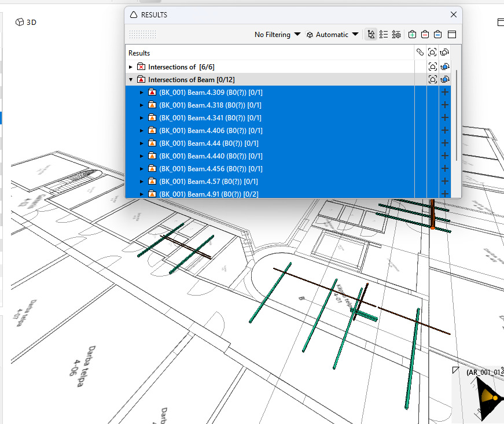Click plus icon for Beam.4.406 row
This screenshot has width=504, height=424.
[x=445, y=130]
